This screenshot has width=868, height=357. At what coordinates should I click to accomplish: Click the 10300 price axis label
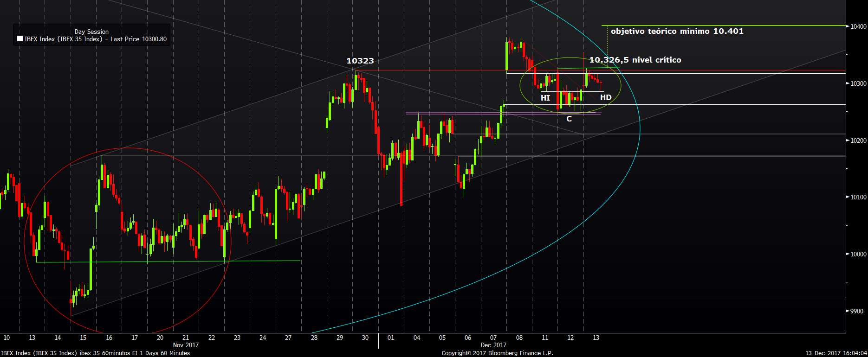[858, 83]
